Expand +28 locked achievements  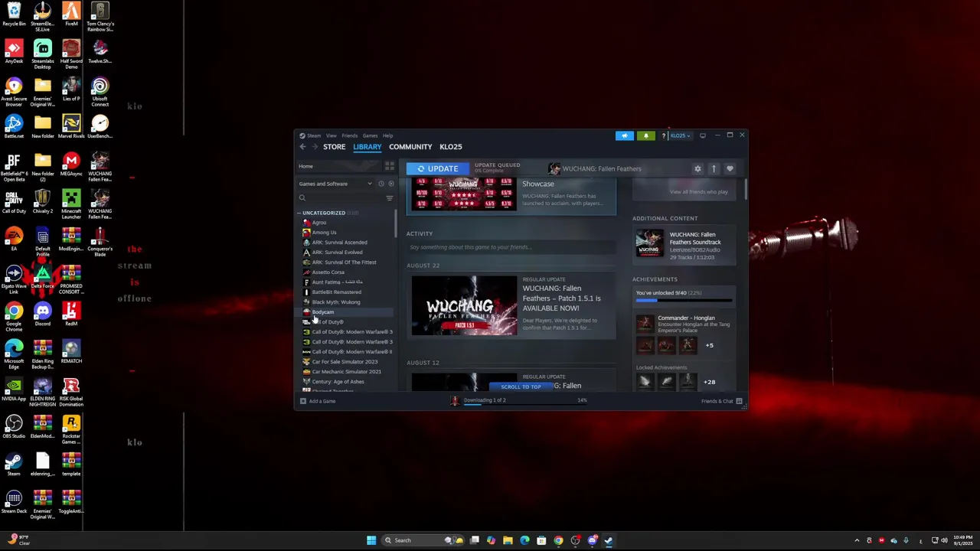coord(709,382)
